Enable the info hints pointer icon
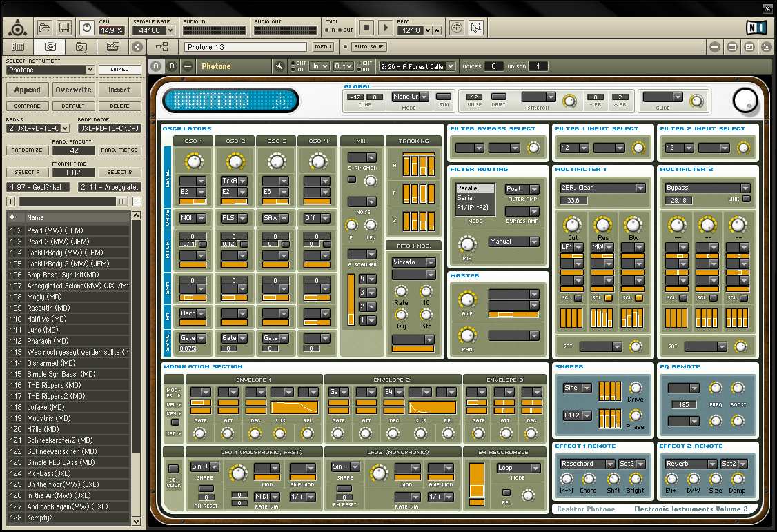 tap(475, 28)
